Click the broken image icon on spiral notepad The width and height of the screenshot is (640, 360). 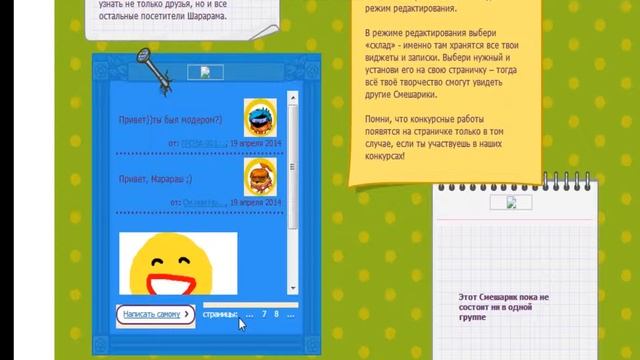[x=511, y=202]
